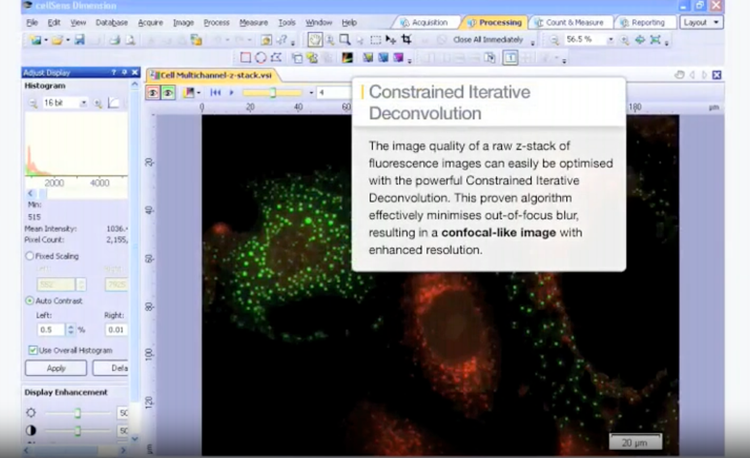Image resolution: width=750 pixels, height=458 pixels.
Task: Select the Fixed Scaling radio button
Action: point(29,256)
